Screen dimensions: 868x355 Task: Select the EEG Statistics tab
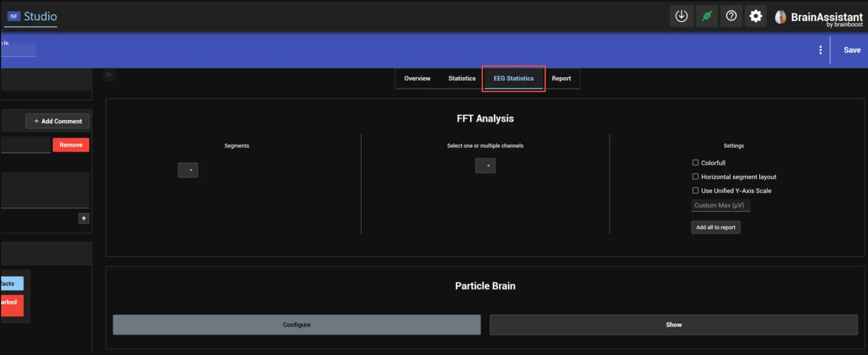coord(514,78)
